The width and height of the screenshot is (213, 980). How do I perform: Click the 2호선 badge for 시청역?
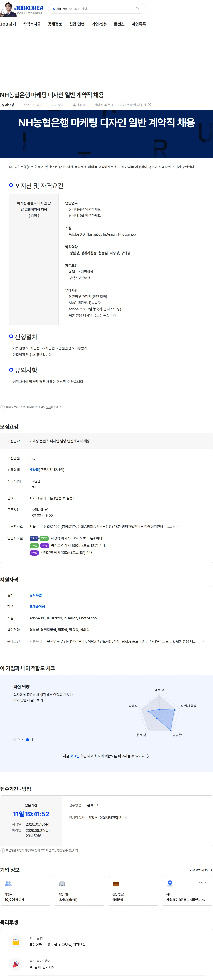[44, 538]
